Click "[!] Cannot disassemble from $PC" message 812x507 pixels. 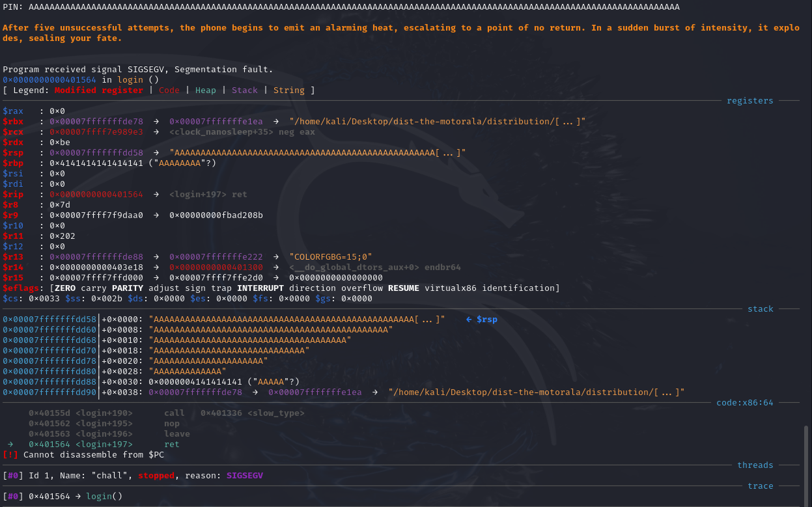pyautogui.click(x=83, y=455)
